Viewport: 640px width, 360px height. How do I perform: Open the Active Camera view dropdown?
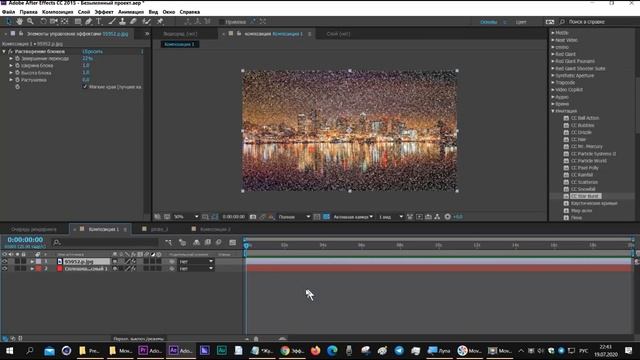click(353, 217)
